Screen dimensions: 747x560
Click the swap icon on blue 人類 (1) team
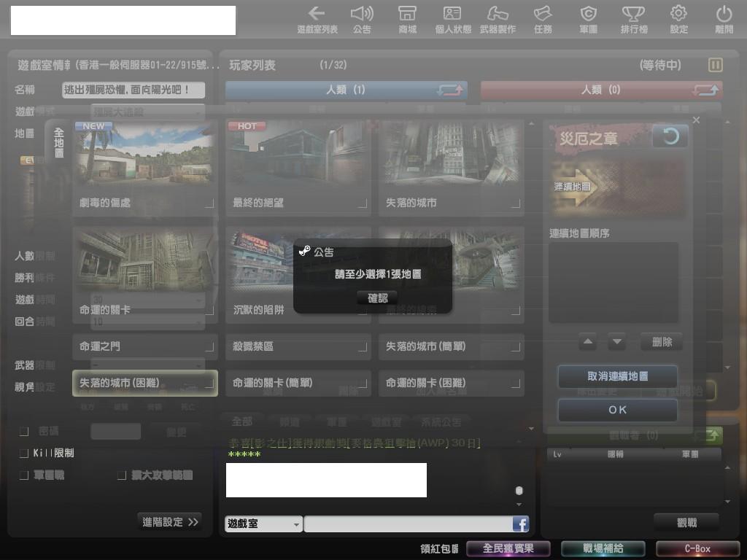[449, 90]
